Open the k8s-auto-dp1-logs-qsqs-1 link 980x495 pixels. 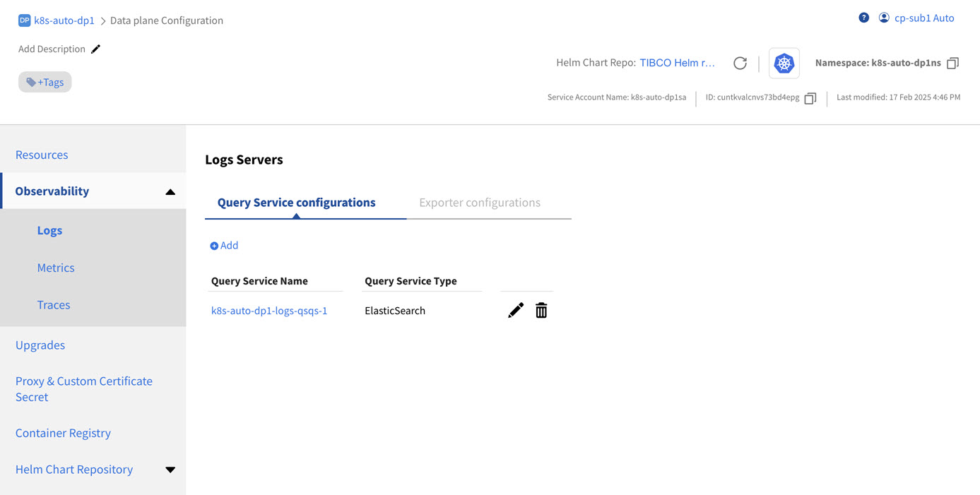[269, 311]
